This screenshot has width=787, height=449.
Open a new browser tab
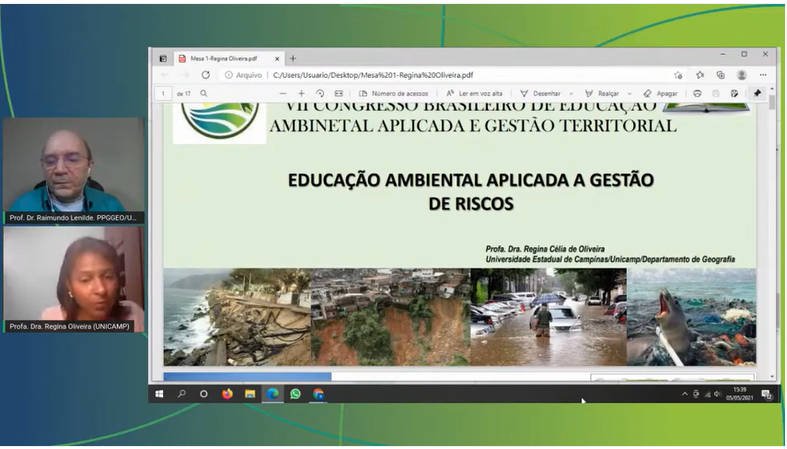293,59
